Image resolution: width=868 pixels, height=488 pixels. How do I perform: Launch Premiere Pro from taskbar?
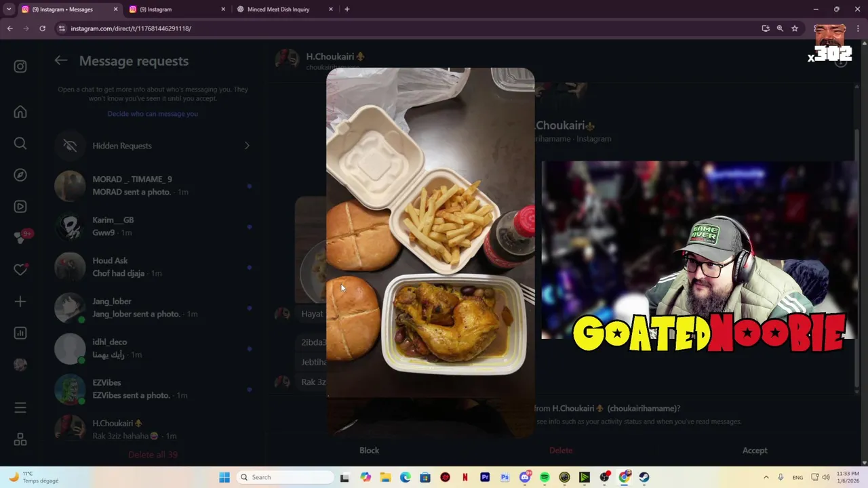(485, 477)
